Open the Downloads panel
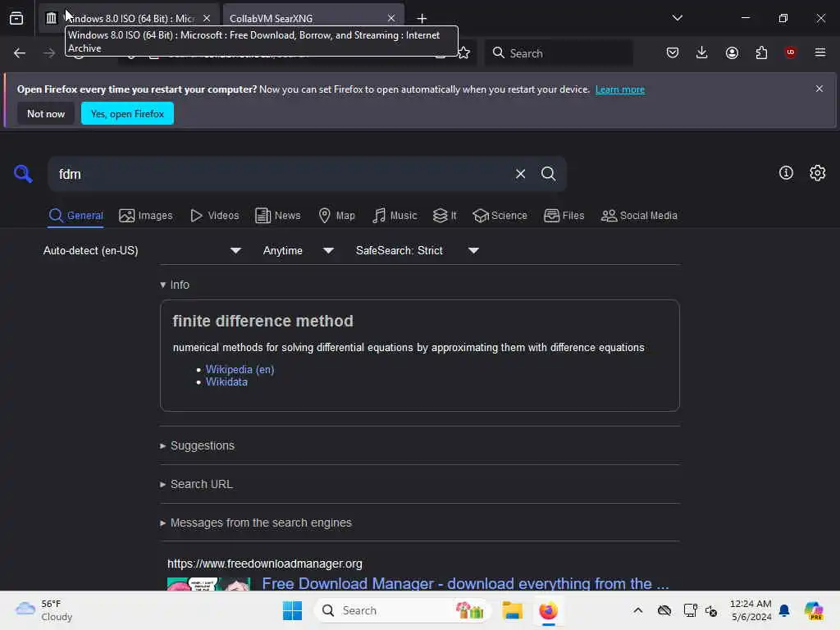The height and width of the screenshot is (630, 840). click(702, 52)
